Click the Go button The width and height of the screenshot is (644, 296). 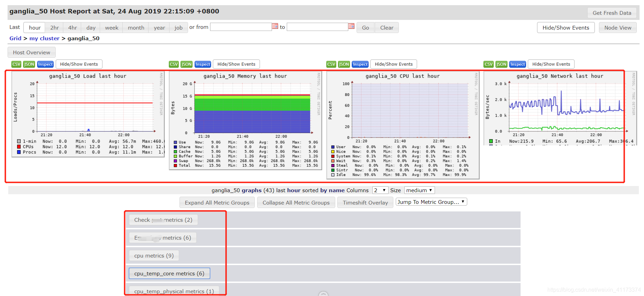365,28
